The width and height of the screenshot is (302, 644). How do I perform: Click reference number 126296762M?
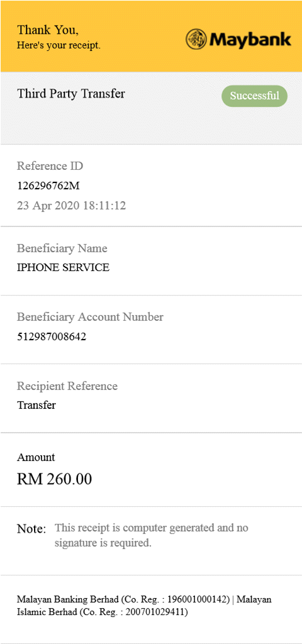(x=48, y=186)
